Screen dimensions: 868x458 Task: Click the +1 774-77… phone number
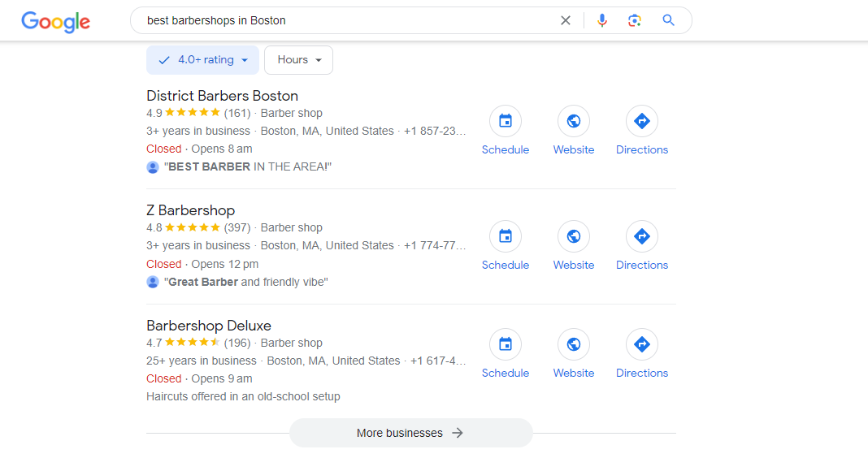(x=435, y=245)
